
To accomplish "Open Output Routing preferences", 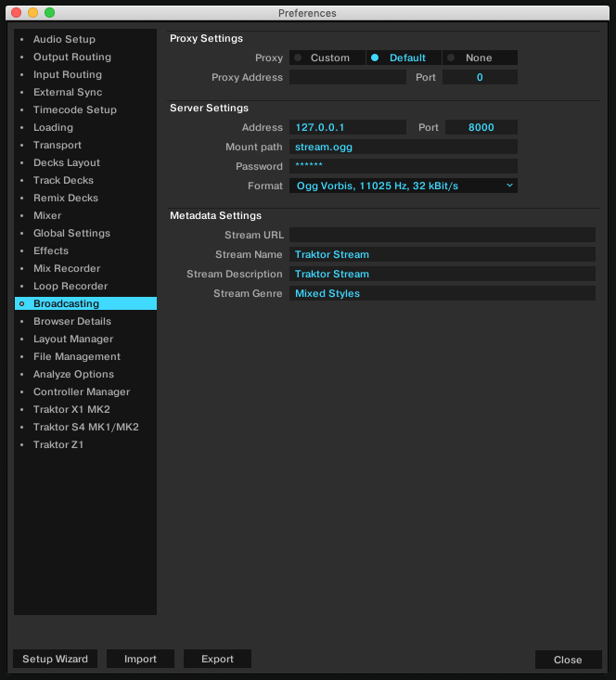I will pyautogui.click(x=85, y=57).
